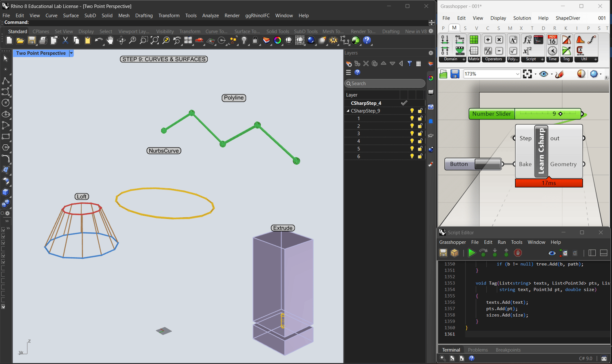Collapse the CSharpStep_9 layer tree
Screen dimensions: 612x364
pos(348,111)
